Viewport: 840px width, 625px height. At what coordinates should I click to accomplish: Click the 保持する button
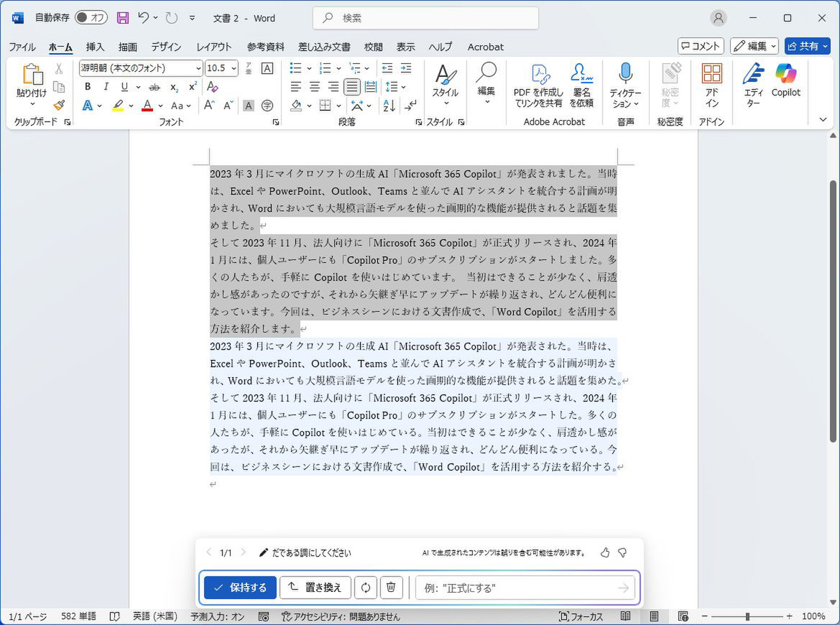[x=240, y=588]
